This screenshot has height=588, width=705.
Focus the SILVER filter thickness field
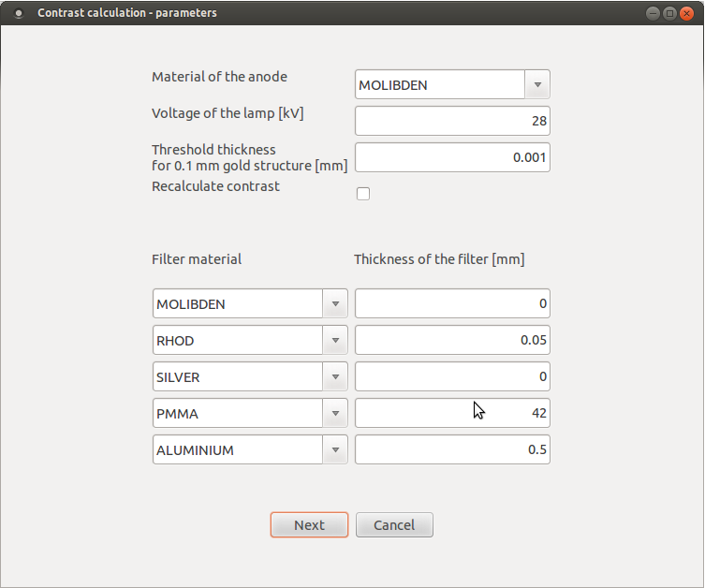pos(452,377)
